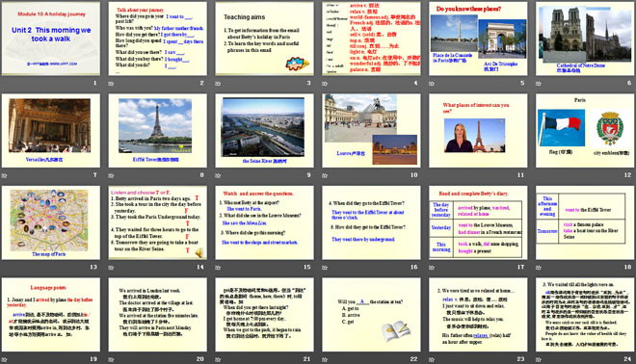This screenshot has width=636, height=364.
Task: Click the slide number label '1'
Action: 95,83
